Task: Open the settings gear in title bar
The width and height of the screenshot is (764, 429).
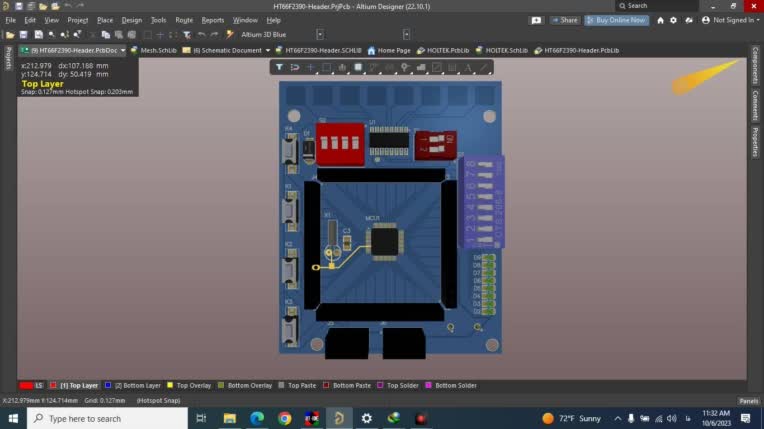Action: pos(673,20)
